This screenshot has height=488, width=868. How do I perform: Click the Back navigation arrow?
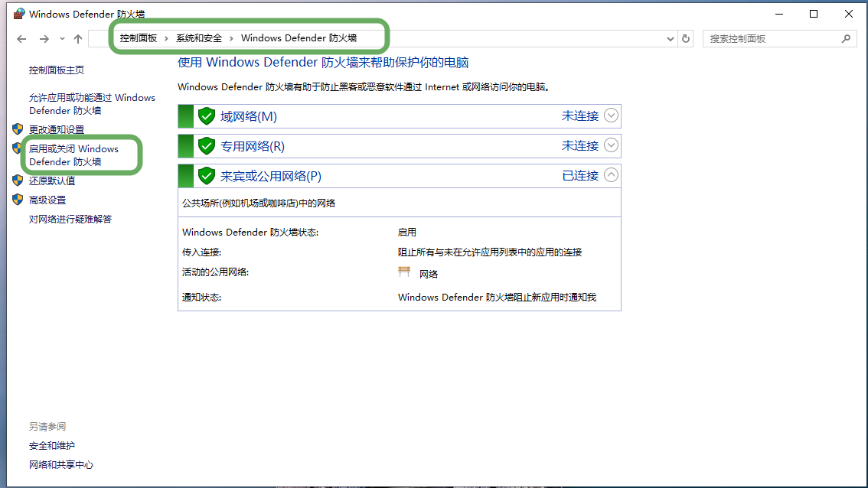[x=21, y=39]
